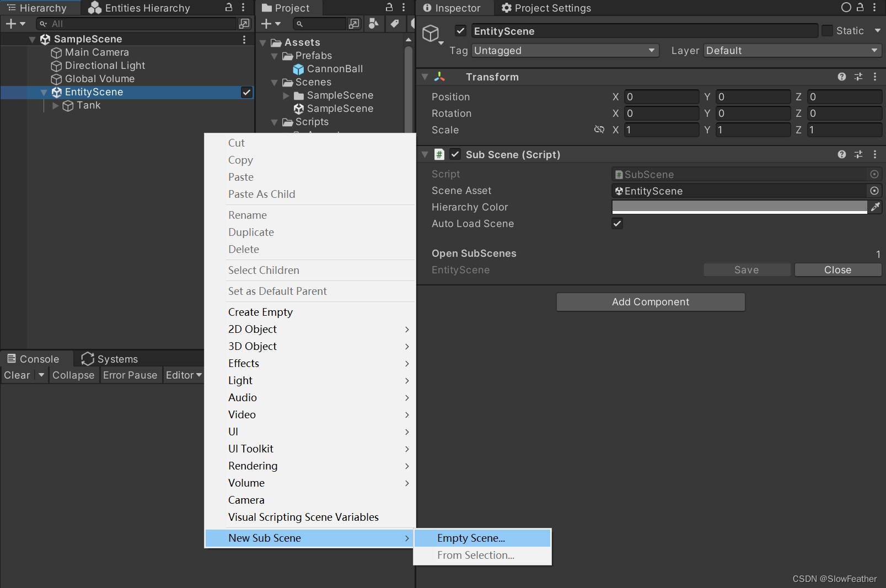This screenshot has height=588, width=886.
Task: Open Sub Scene preset settings icon
Action: [x=858, y=154]
